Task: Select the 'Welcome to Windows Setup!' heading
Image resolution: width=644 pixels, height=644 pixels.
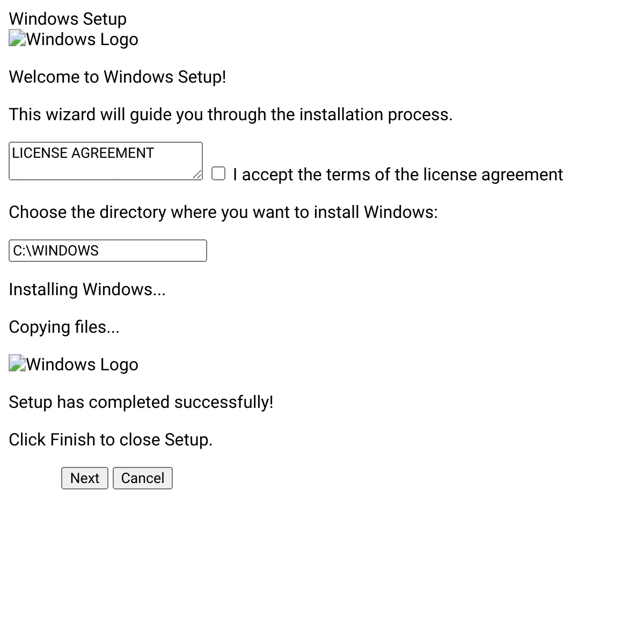Action: 118,77
